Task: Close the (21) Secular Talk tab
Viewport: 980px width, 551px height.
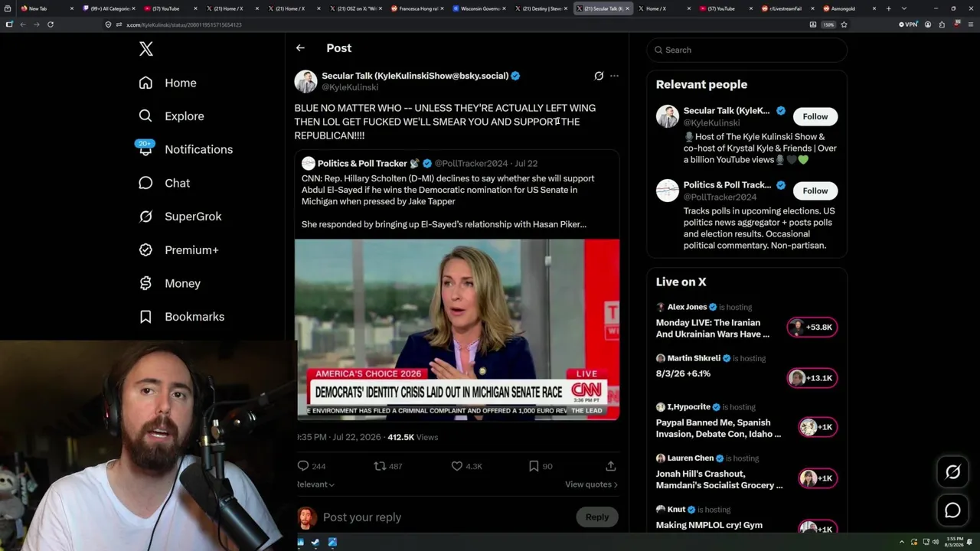Action: click(x=628, y=8)
